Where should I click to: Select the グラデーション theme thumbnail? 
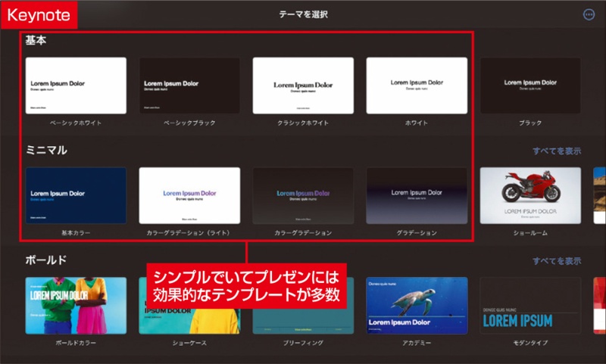417,196
